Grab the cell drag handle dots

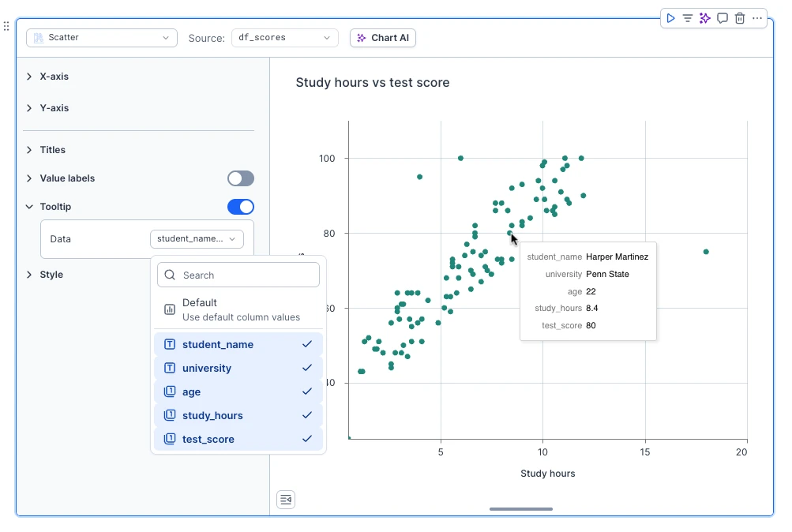[6, 26]
